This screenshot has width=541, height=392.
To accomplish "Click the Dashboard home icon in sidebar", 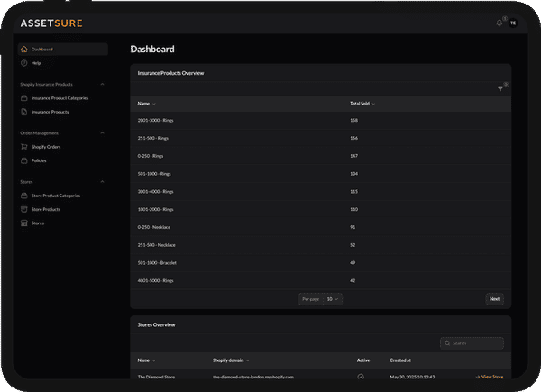I will tap(23, 50).
